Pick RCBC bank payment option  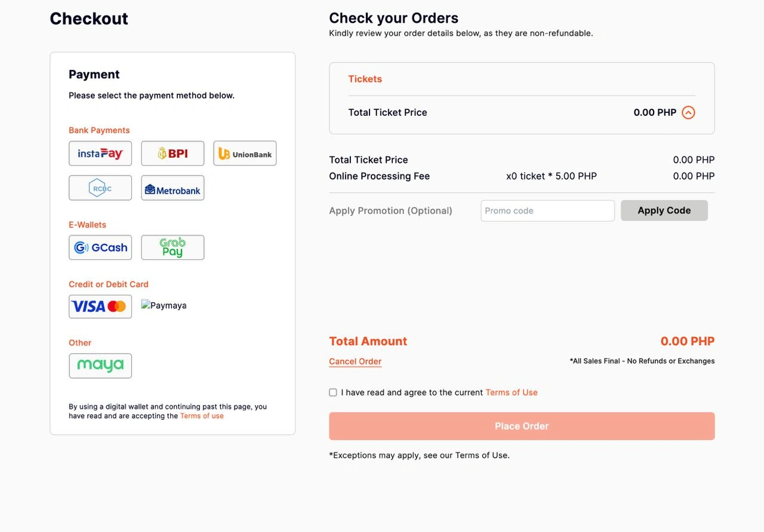click(x=100, y=188)
